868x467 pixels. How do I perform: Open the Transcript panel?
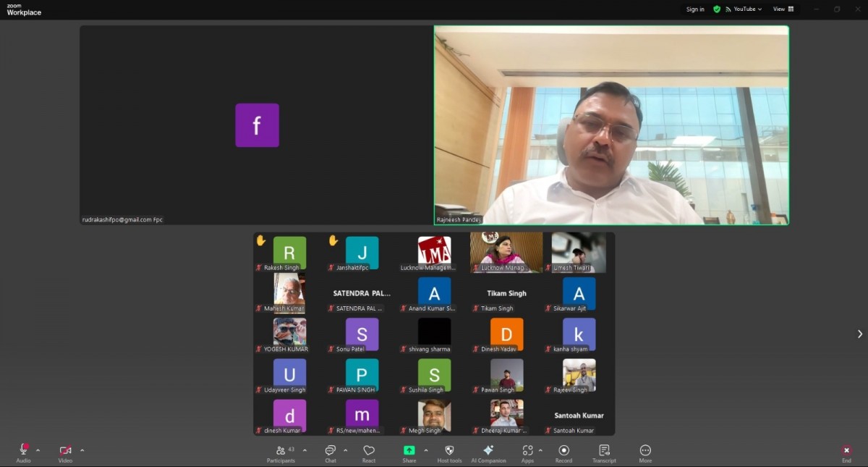tap(604, 454)
